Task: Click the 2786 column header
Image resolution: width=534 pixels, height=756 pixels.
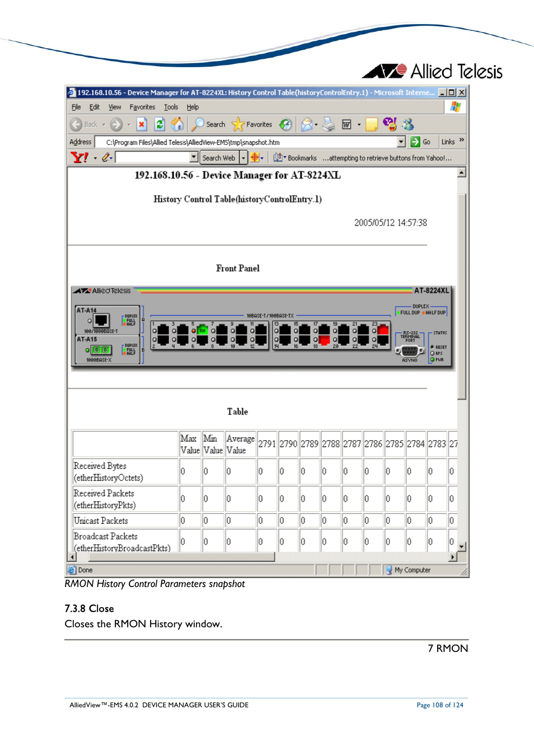Action: [373, 444]
